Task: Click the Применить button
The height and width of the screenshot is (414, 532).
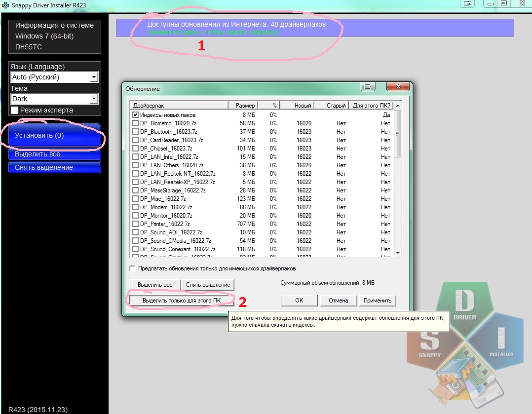Action: coord(378,301)
